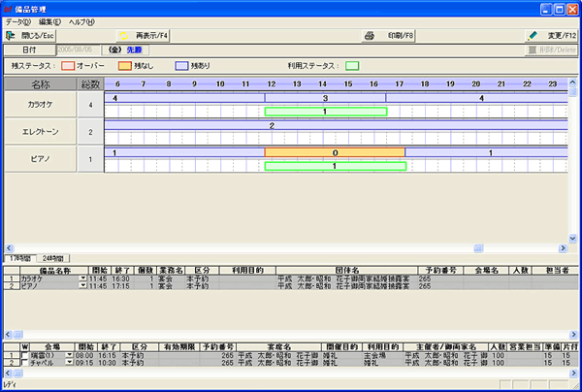This screenshot has width=582, height=392.
Task: Open the ヘルプ menu
Action: coord(81,20)
